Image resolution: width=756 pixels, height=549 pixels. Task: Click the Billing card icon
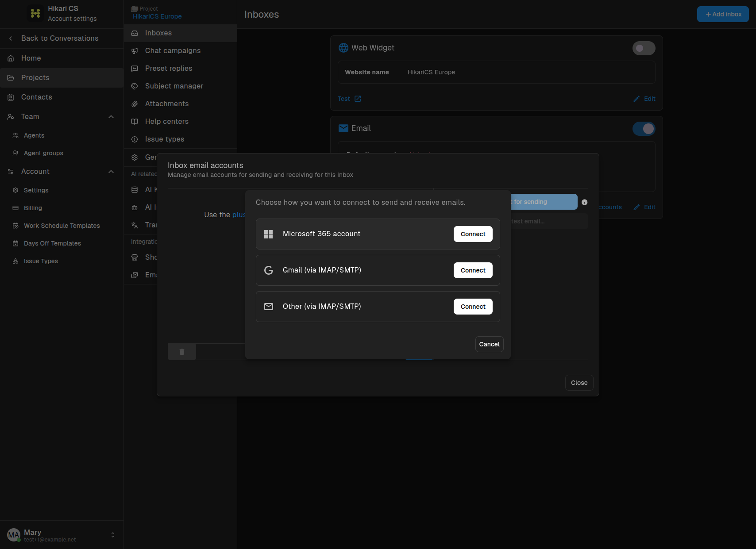[x=15, y=208]
